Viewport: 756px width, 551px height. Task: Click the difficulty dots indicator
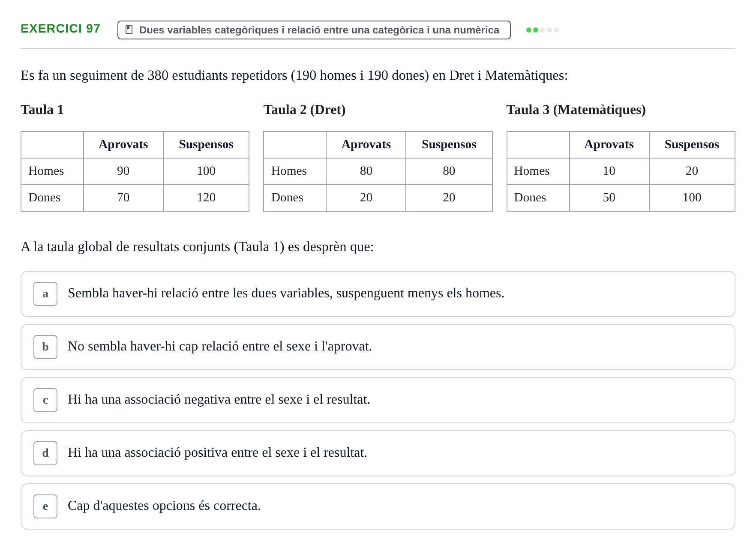[x=542, y=30]
